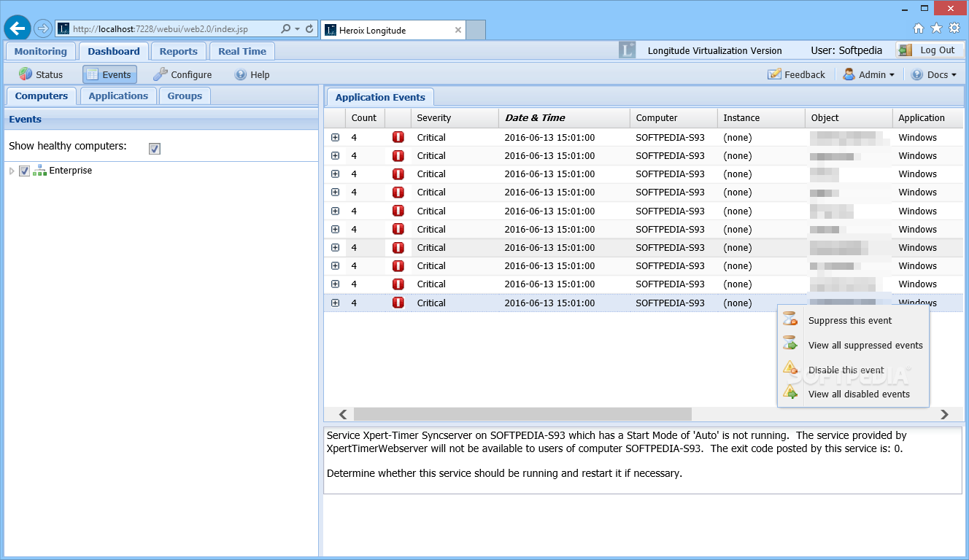
Task: Click the Longitude logo icon
Action: click(627, 50)
